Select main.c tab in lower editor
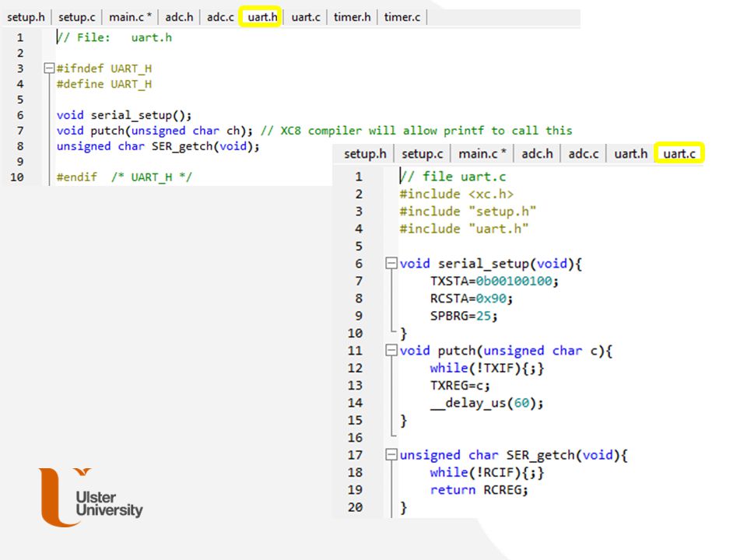The width and height of the screenshot is (747, 560). click(x=482, y=154)
